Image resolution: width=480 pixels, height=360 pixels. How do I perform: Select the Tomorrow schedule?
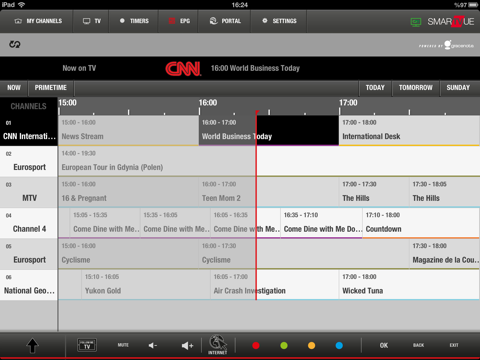tap(416, 88)
